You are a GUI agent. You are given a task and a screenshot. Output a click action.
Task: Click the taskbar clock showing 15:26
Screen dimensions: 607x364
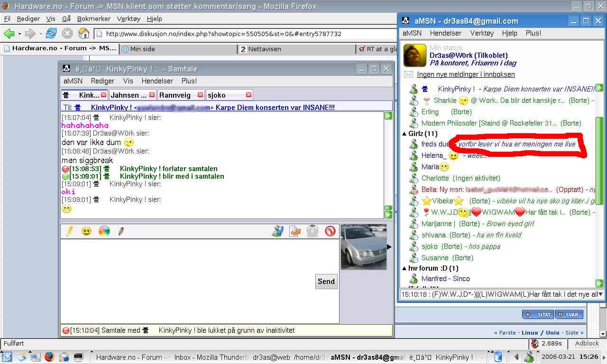[589, 357]
